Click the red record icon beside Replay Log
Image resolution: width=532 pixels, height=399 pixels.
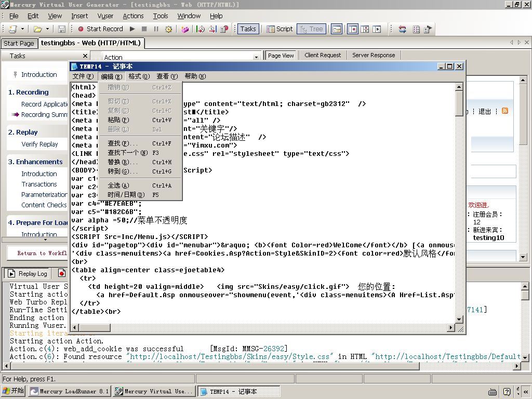tap(61, 273)
